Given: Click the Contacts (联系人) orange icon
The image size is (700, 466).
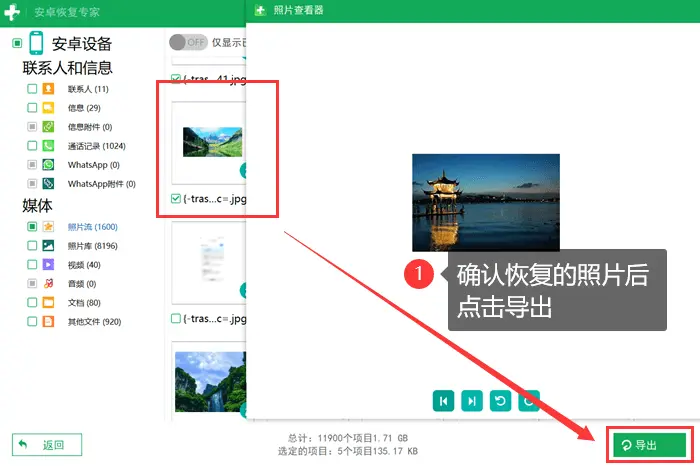Looking at the screenshot, I should click(48, 88).
